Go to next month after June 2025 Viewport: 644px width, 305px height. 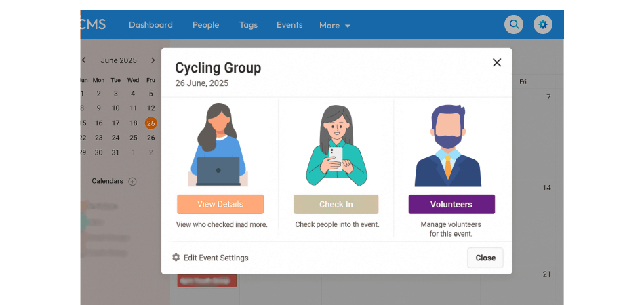[153, 60]
